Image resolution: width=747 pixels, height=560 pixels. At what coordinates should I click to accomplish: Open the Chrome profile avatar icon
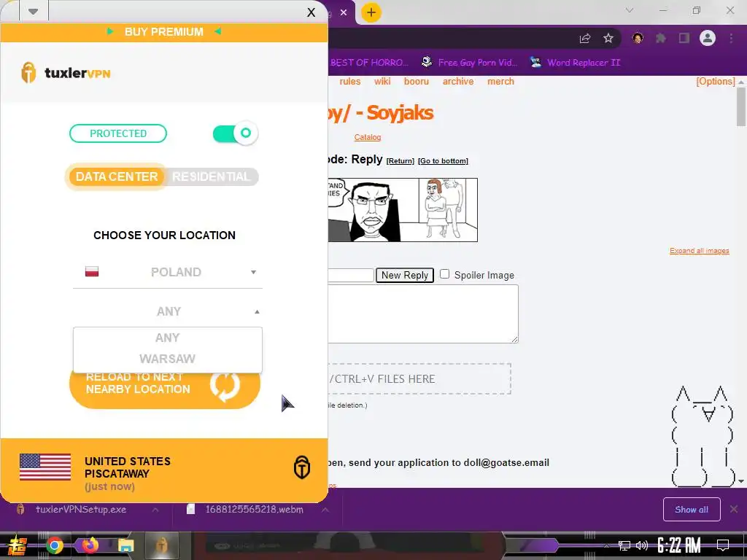coord(708,38)
